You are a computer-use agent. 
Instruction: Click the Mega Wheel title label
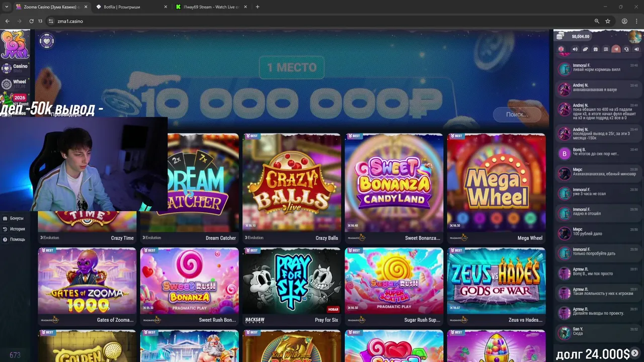(530, 238)
